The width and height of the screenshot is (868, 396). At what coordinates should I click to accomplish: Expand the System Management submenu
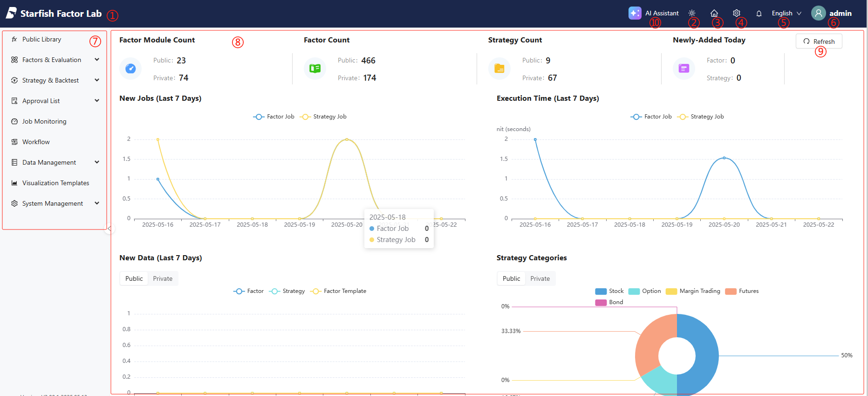[55, 203]
